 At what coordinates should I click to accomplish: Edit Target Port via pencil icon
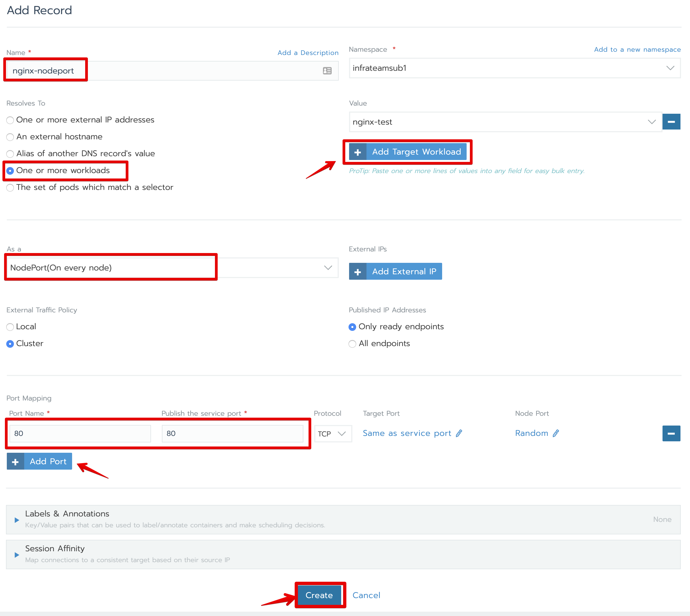(x=459, y=434)
